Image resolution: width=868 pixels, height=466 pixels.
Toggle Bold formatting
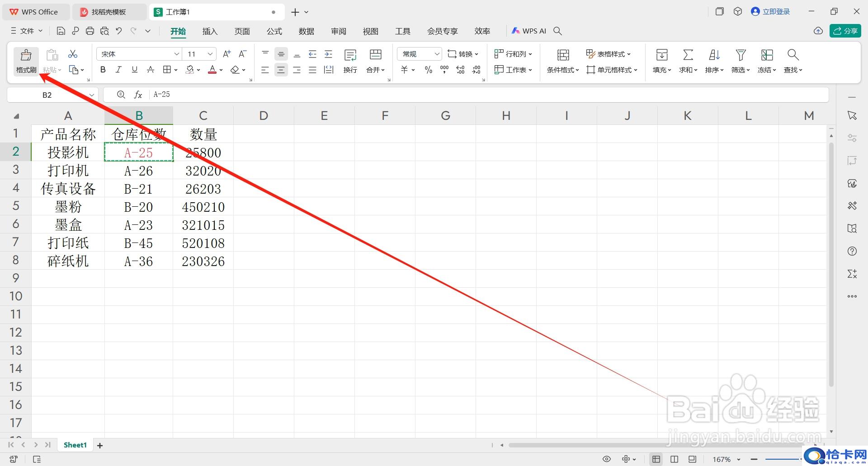(103, 70)
